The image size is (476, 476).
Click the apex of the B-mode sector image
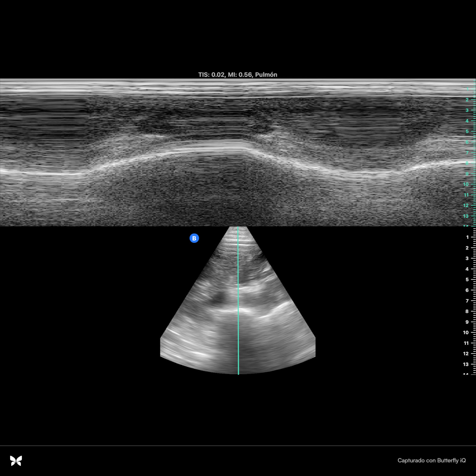(238, 228)
